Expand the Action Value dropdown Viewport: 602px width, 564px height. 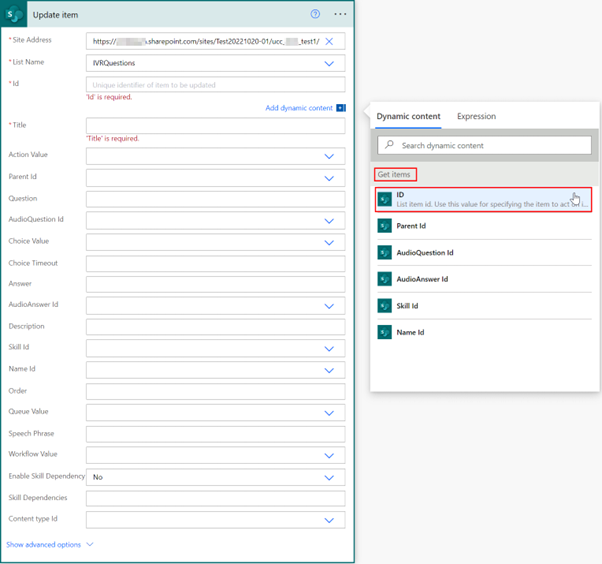[x=329, y=156]
